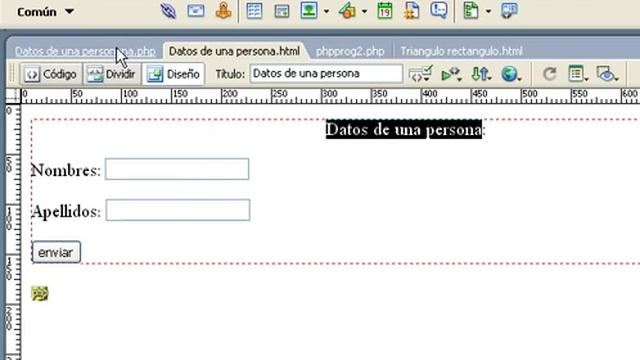Expand the Templates dropdown arrow

488,11
